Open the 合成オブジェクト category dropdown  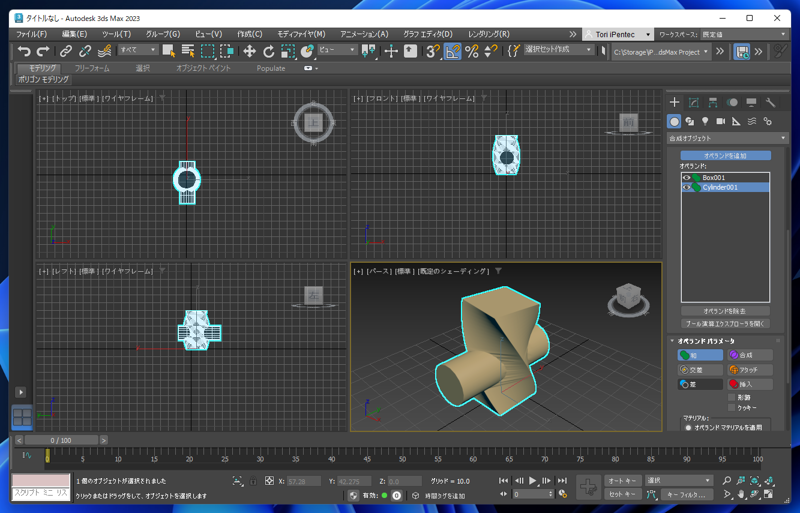point(728,138)
